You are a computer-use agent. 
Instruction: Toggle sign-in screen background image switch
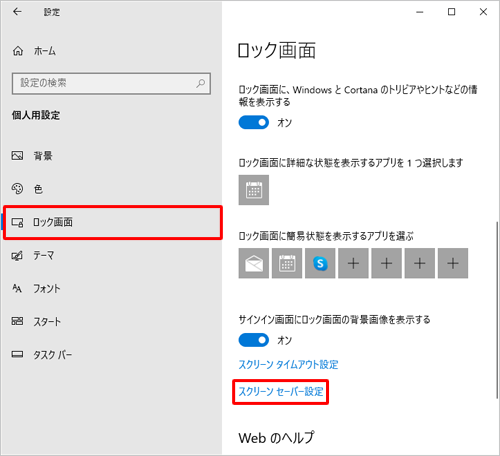(x=254, y=340)
